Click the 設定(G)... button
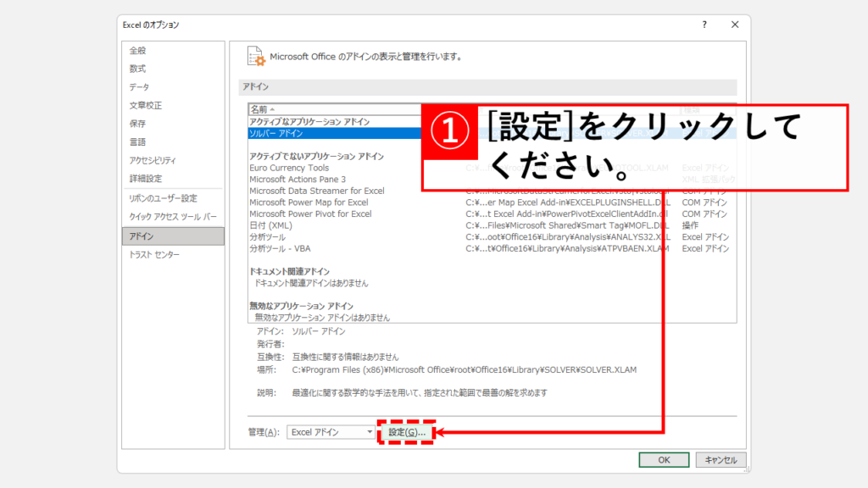This screenshot has width=868, height=488. coord(406,432)
